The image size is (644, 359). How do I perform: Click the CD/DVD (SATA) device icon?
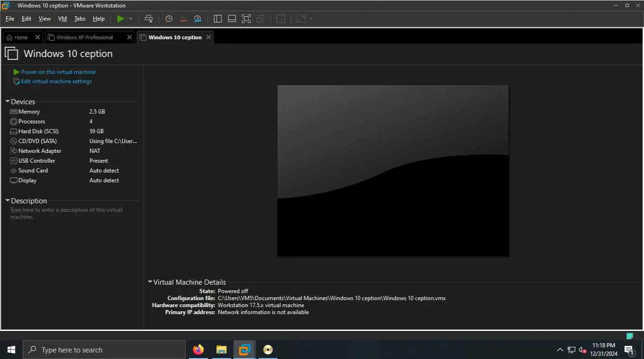[14, 141]
